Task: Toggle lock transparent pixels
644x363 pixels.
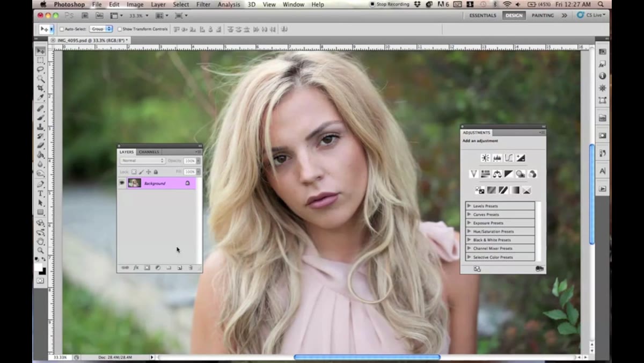Action: point(134,172)
